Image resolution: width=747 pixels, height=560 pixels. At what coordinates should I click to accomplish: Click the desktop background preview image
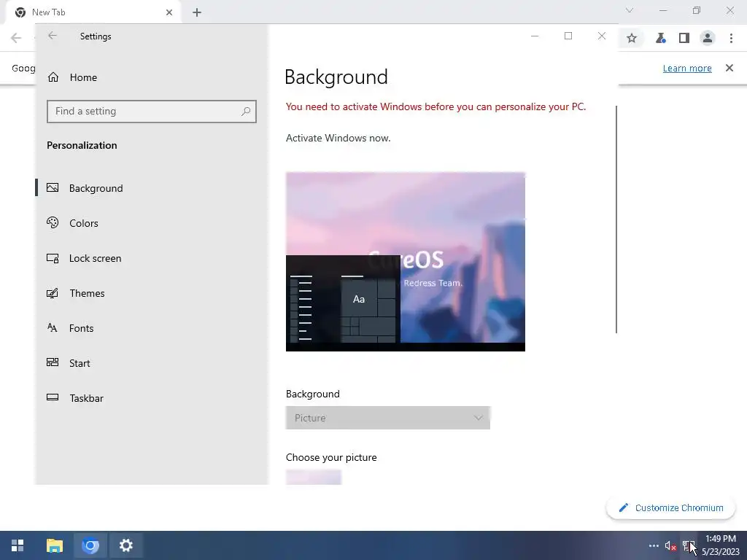(x=406, y=262)
